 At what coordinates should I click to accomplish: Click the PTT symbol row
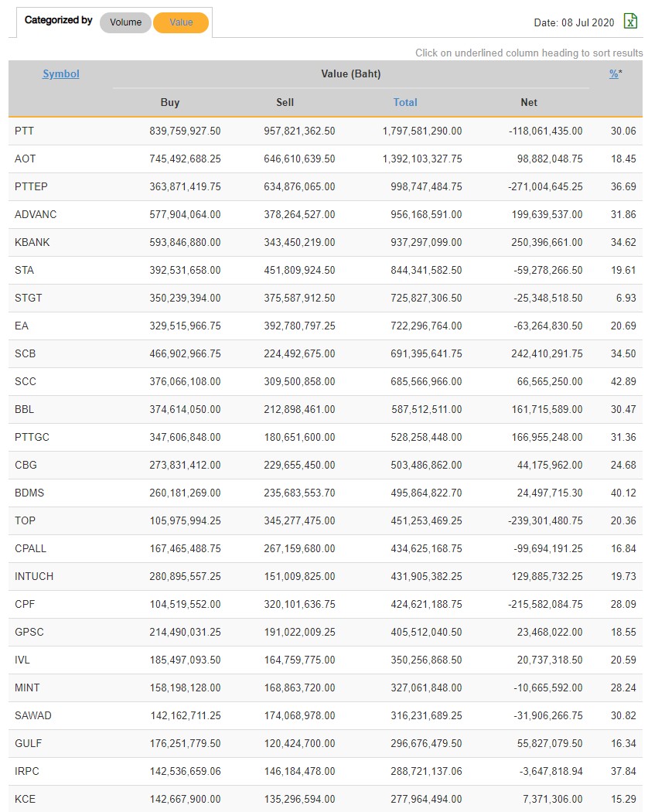click(x=25, y=131)
